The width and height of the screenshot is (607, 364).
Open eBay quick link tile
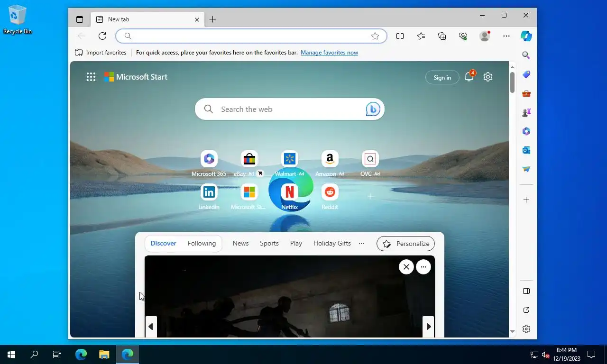tap(249, 164)
